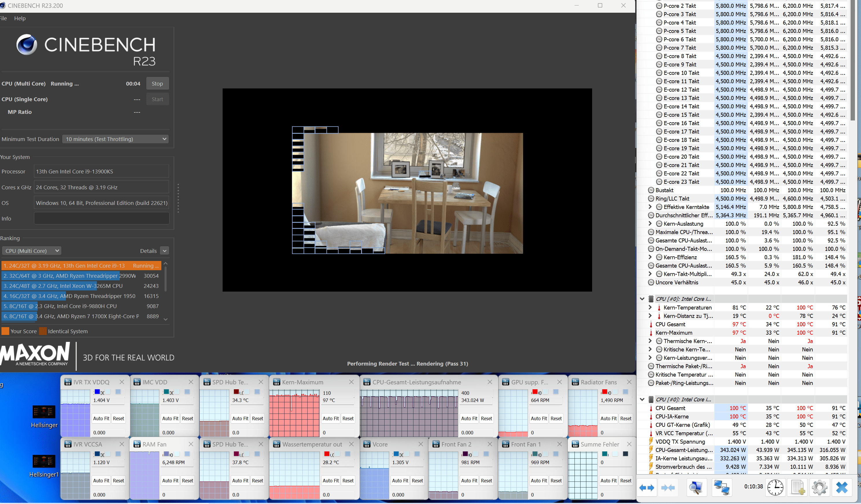861x504 pixels.
Task: Click the red color swatch in Radiator Fans graph
Action: (605, 392)
